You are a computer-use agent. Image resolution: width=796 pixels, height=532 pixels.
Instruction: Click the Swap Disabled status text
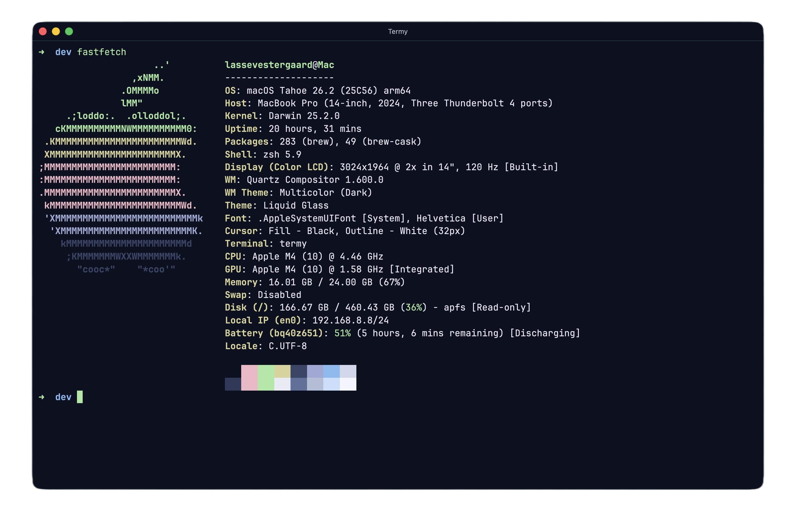(x=279, y=295)
